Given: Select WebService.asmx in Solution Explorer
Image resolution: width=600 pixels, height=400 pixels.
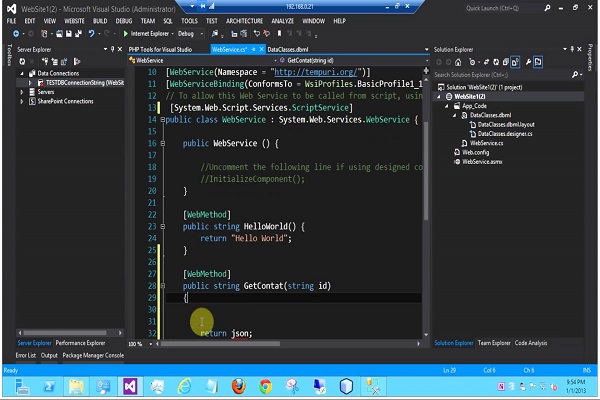Looking at the screenshot, I should pyautogui.click(x=482, y=162).
